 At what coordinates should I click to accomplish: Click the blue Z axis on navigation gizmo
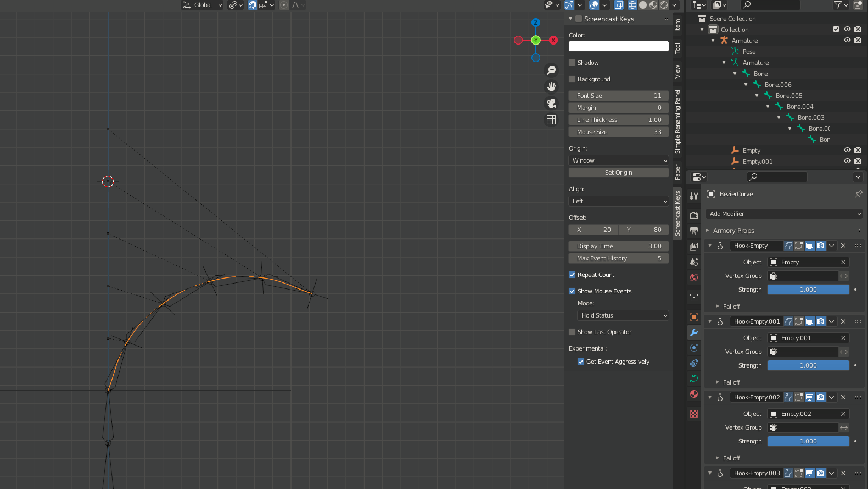[x=536, y=23]
